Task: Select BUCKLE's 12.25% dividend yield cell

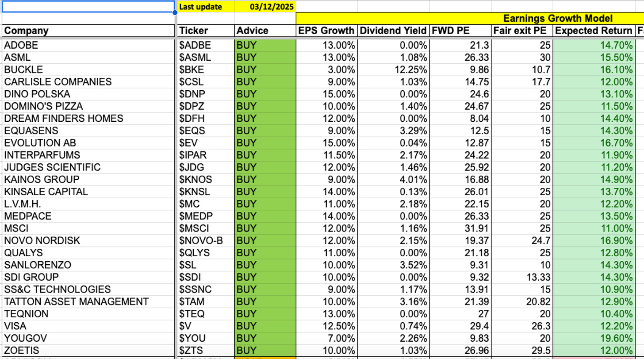Action: click(393, 69)
